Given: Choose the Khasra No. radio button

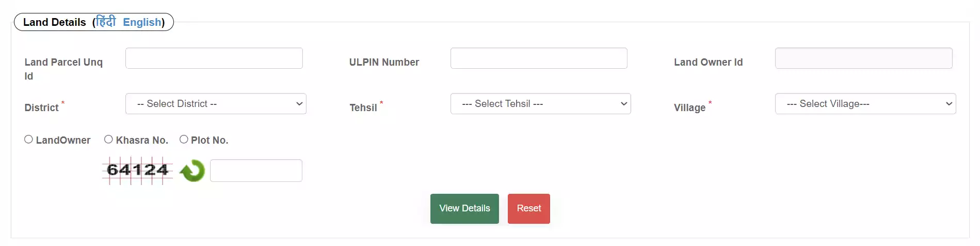Looking at the screenshot, I should pyautogui.click(x=108, y=140).
